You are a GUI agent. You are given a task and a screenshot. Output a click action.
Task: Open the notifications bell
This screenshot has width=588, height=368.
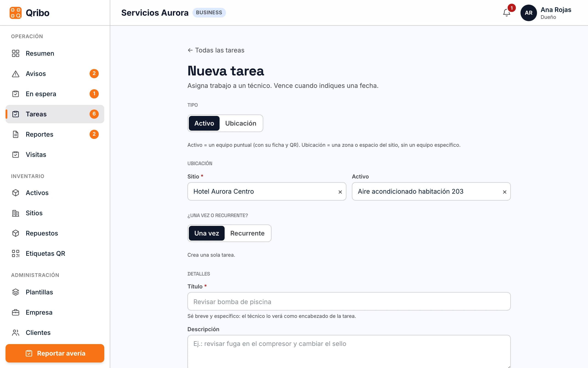507,13
